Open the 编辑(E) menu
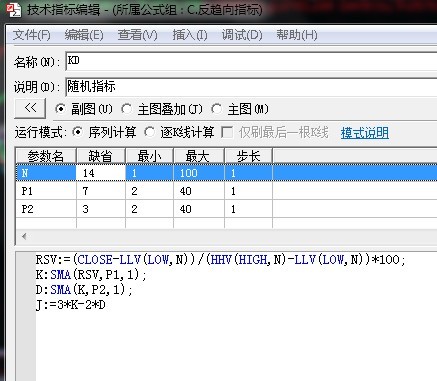This screenshot has width=437, height=381. click(84, 35)
